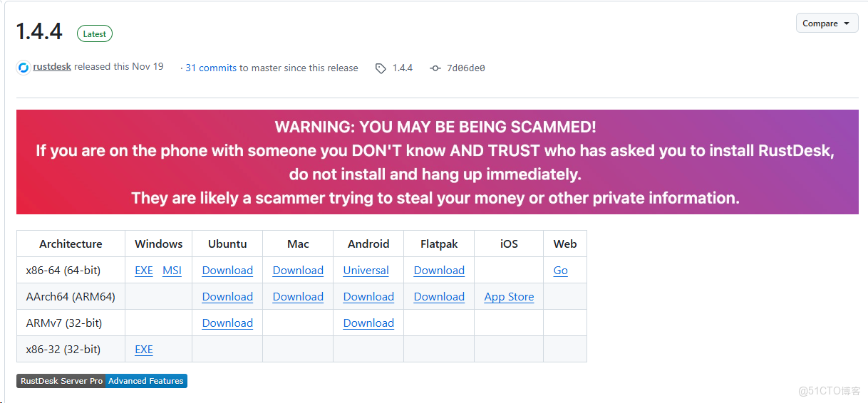Get the Android Universal APK
The width and height of the screenshot is (868, 403).
pyautogui.click(x=366, y=271)
